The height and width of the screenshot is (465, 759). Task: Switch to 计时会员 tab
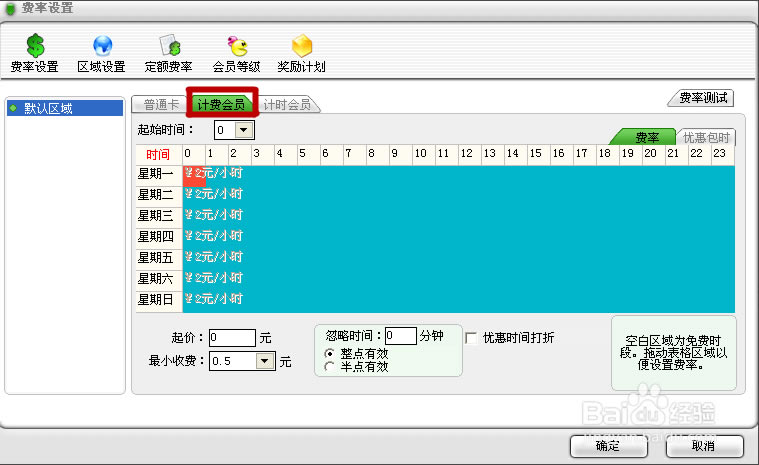[287, 104]
